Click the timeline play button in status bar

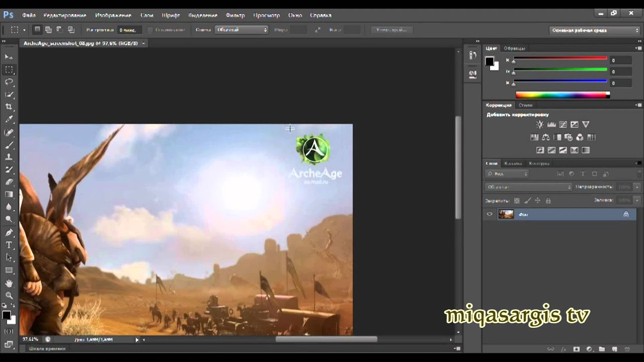pyautogui.click(x=136, y=340)
